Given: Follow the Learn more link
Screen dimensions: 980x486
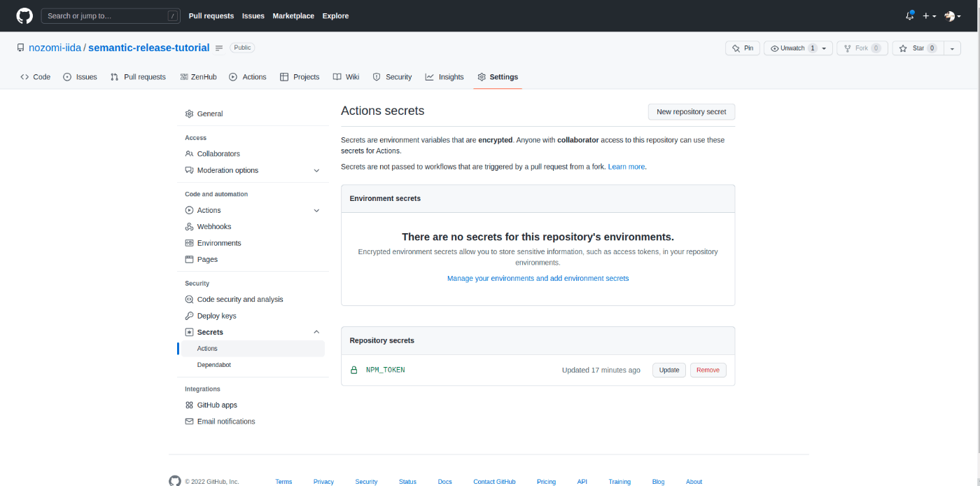Looking at the screenshot, I should point(626,167).
